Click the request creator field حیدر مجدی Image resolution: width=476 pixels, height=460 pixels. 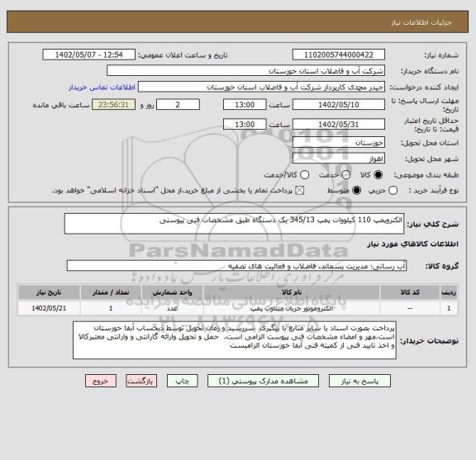(x=261, y=87)
